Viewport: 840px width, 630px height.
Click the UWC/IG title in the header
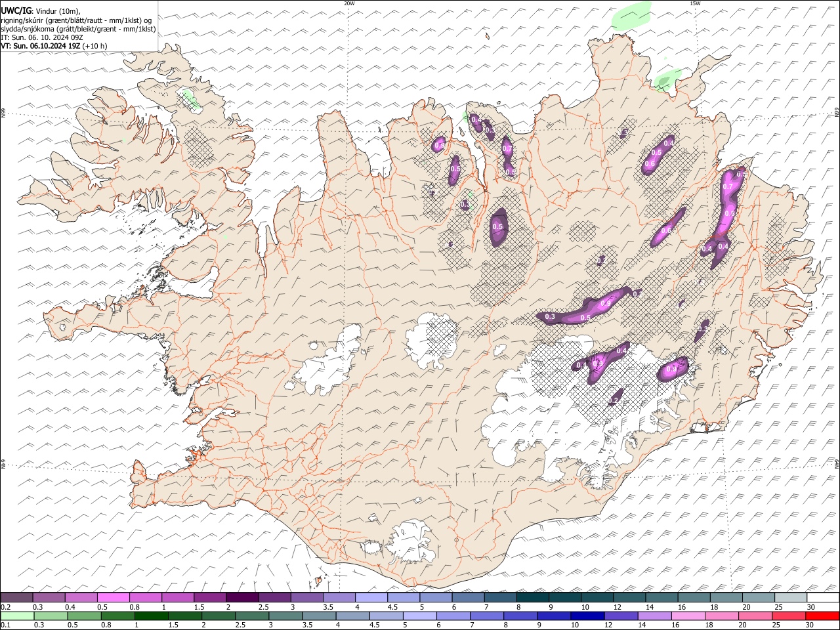(x=16, y=11)
